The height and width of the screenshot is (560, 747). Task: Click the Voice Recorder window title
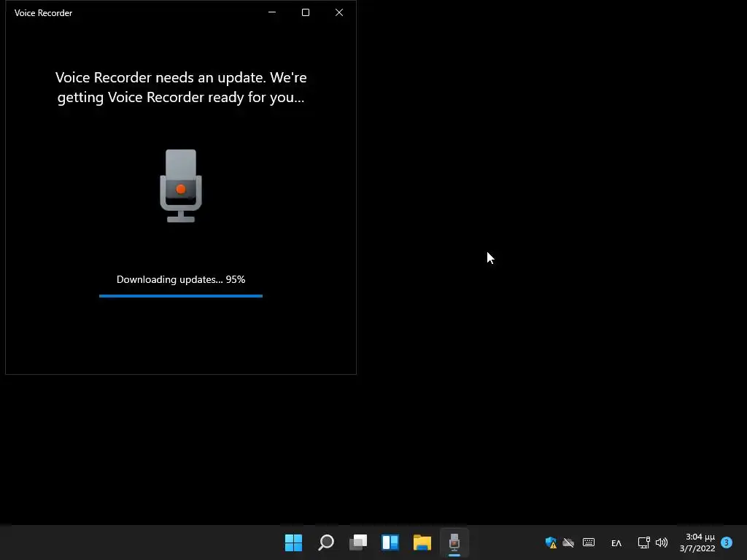point(43,13)
